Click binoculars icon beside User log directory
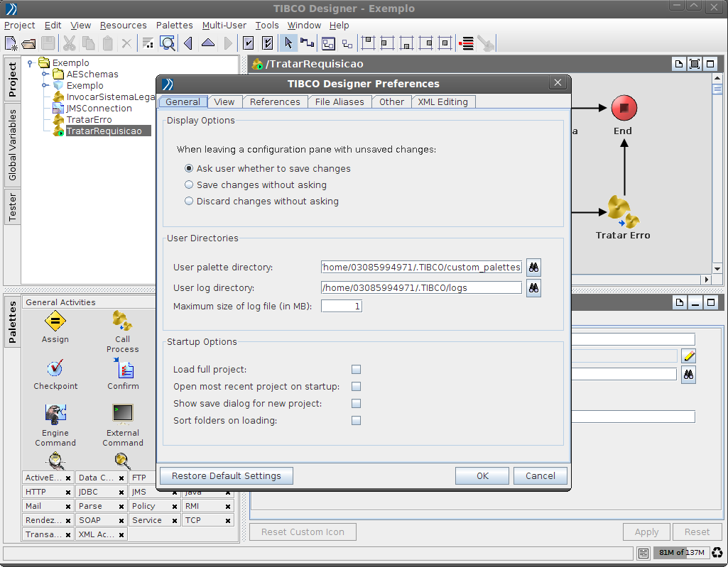 (x=533, y=288)
